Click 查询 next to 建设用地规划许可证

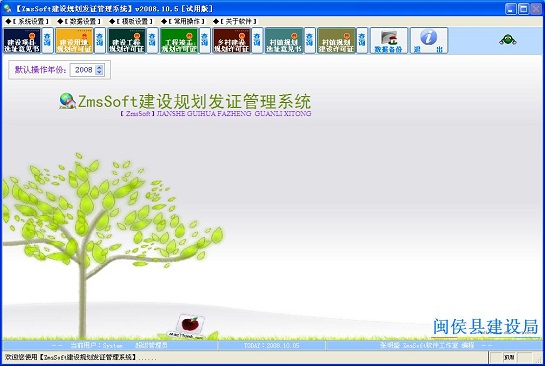click(x=100, y=41)
